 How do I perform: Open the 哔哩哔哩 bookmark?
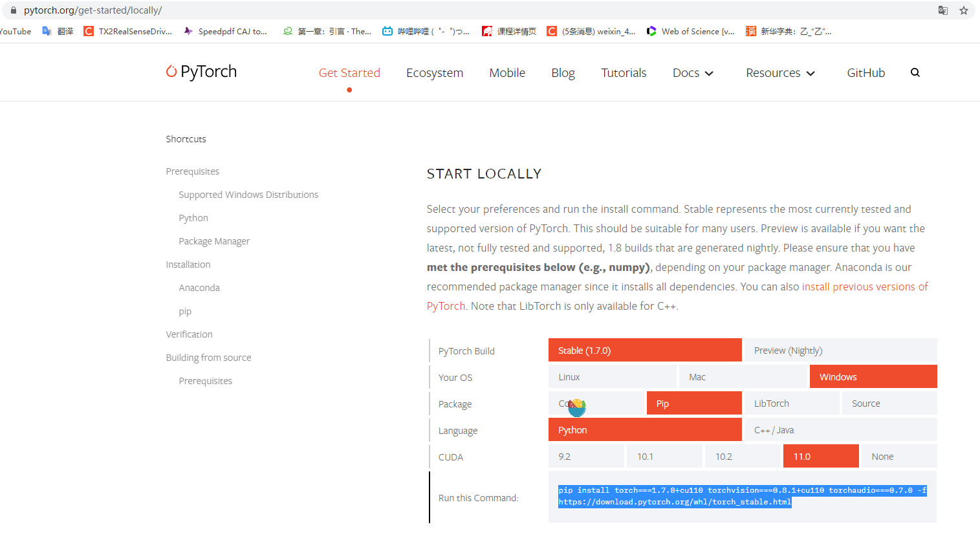pyautogui.click(x=426, y=31)
